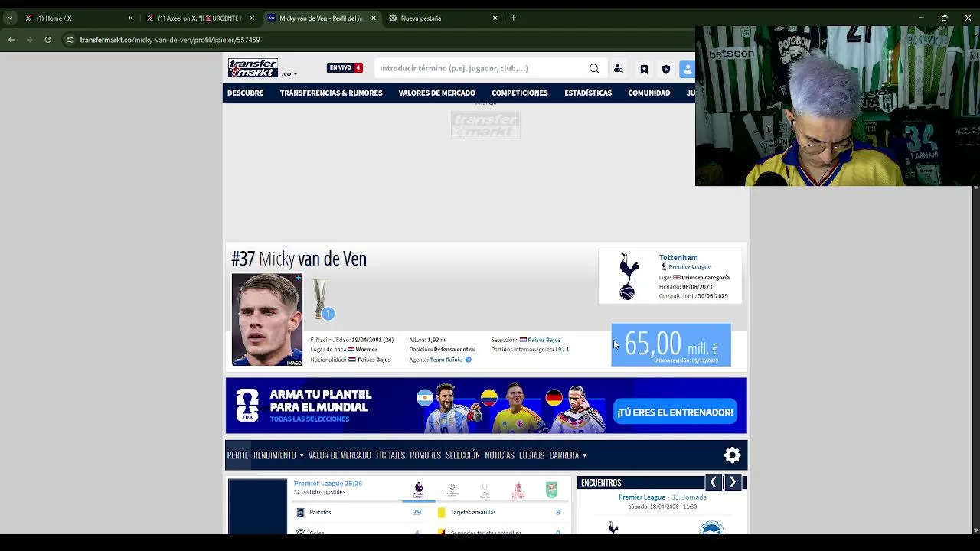Open Premier League link in ENCUENTROS panel
980x551 pixels.
(642, 497)
